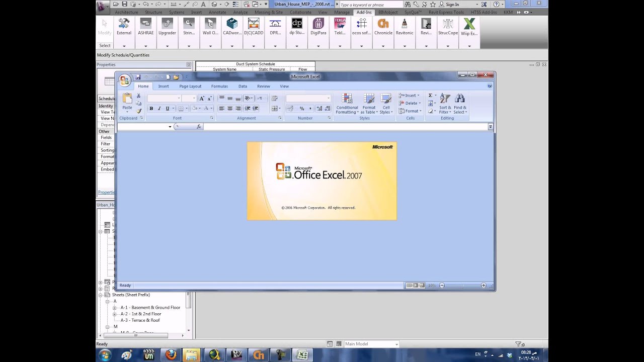Image resolution: width=644 pixels, height=362 pixels.
Task: Open the Excel number format dropdown
Action: 329,99
